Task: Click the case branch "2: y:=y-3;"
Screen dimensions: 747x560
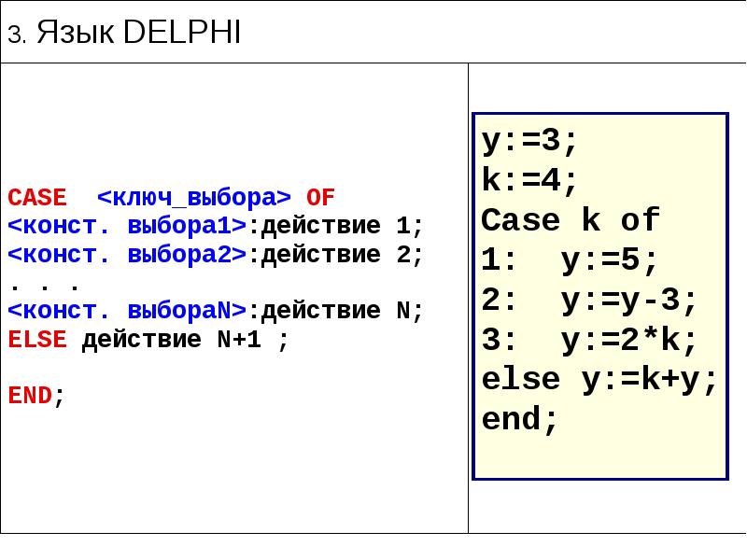Action: (x=590, y=301)
